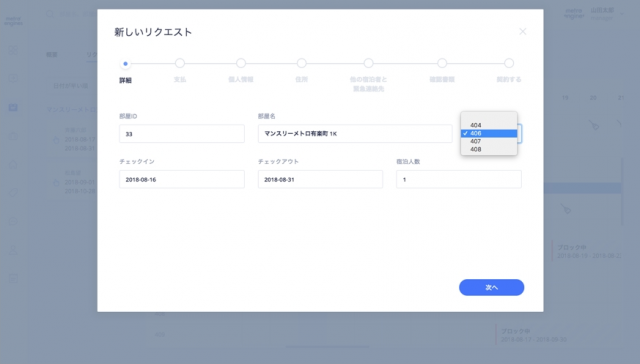Screen dimensions: 640x364
Task: Go to the 他の宿泊者と緊急連絡先 step circle
Action: click(x=369, y=63)
